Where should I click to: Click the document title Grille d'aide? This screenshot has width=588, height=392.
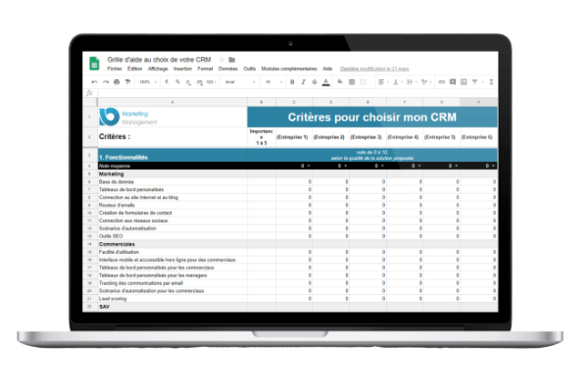click(159, 59)
